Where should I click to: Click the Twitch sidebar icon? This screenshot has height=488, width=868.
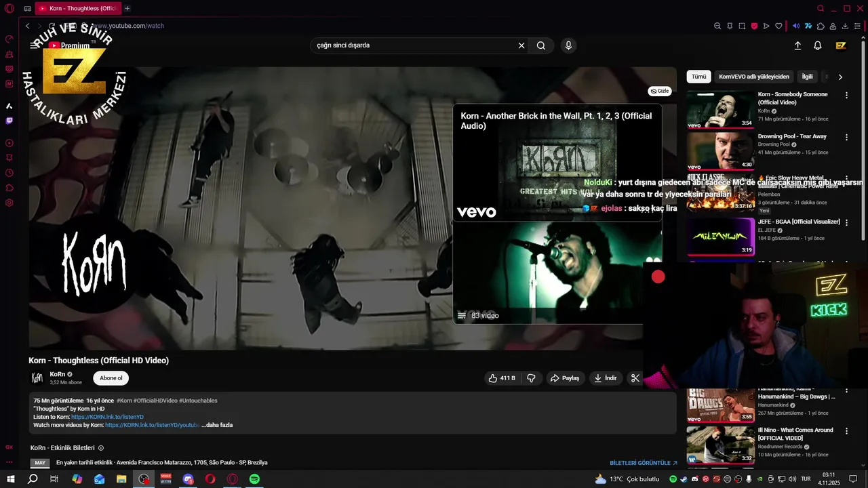click(9, 121)
